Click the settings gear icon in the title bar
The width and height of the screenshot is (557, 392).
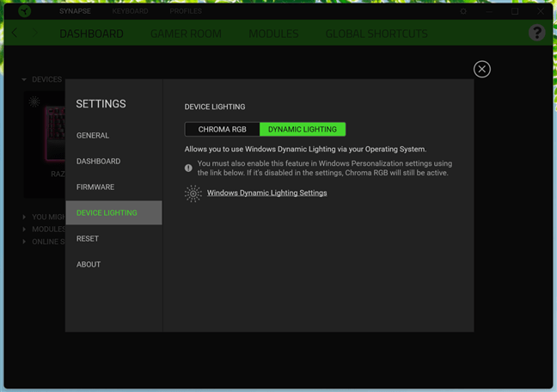click(x=464, y=11)
